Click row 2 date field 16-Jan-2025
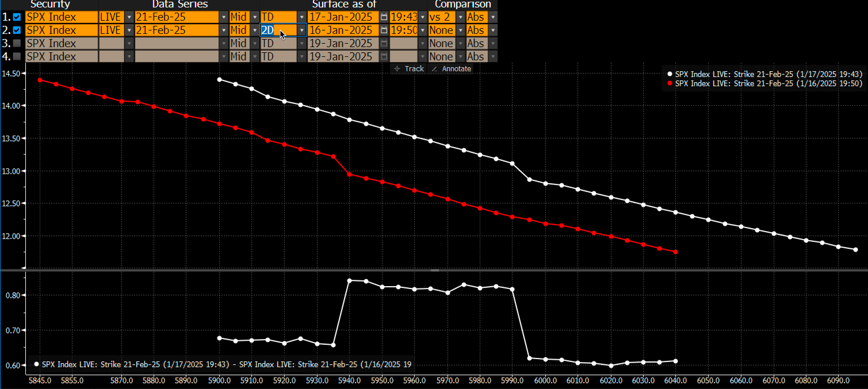This screenshot has width=868, height=389. [343, 30]
